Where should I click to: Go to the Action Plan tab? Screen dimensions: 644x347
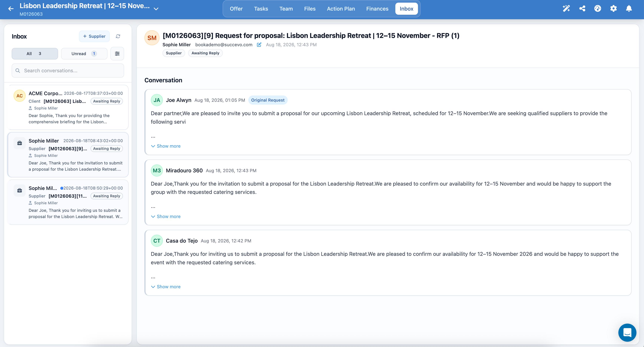click(x=341, y=9)
